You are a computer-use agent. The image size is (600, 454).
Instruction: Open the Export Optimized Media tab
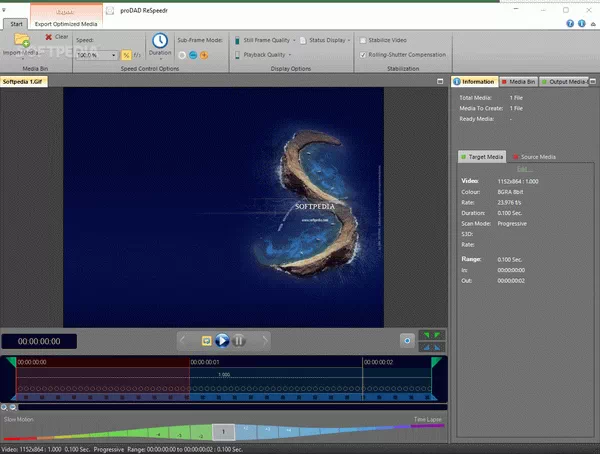point(66,24)
